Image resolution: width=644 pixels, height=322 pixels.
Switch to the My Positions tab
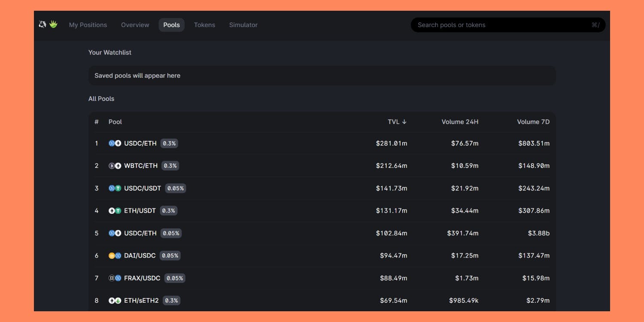88,24
